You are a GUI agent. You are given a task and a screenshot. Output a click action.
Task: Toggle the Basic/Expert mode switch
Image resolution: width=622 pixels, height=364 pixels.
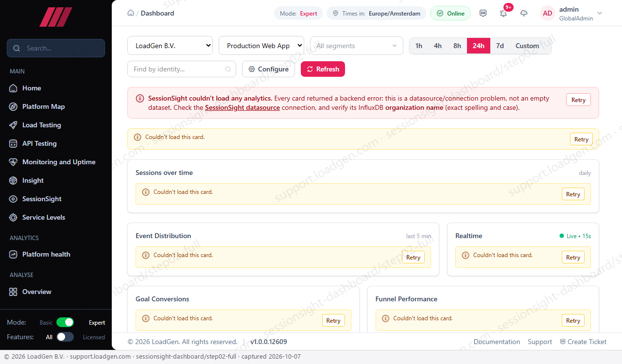(65, 322)
